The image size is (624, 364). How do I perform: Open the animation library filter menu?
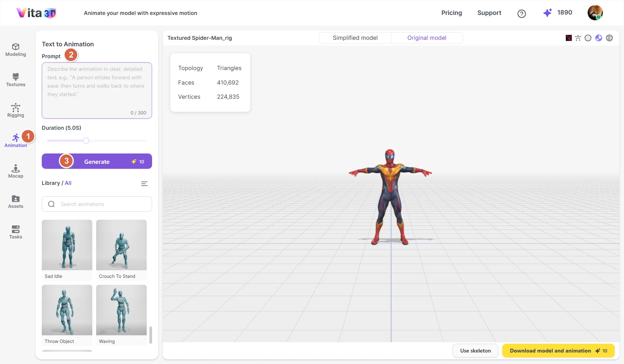tap(144, 183)
